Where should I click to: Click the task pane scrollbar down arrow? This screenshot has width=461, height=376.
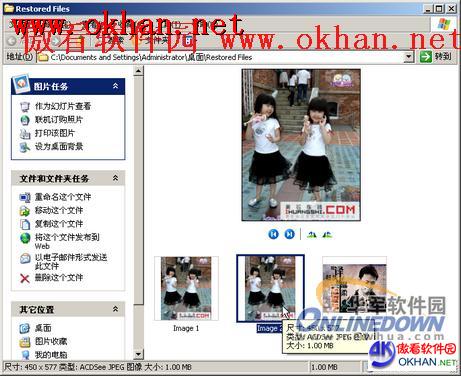coord(138,354)
